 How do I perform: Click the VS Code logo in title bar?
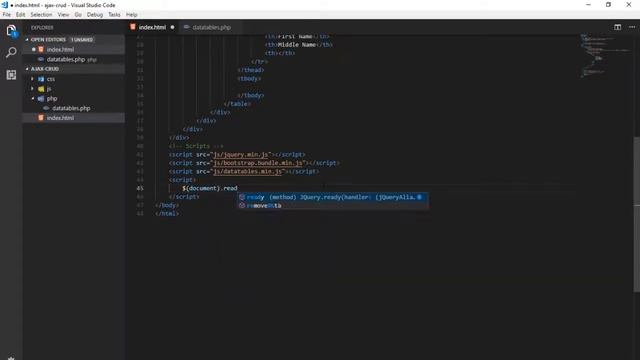pyautogui.click(x=5, y=5)
